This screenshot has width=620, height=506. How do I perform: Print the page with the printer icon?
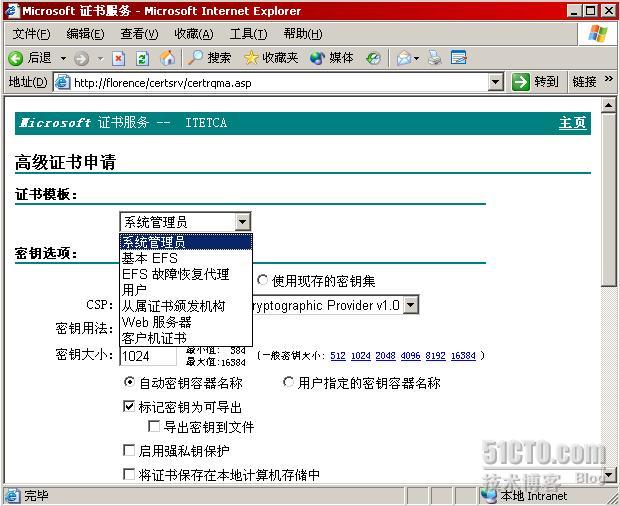(x=435, y=58)
